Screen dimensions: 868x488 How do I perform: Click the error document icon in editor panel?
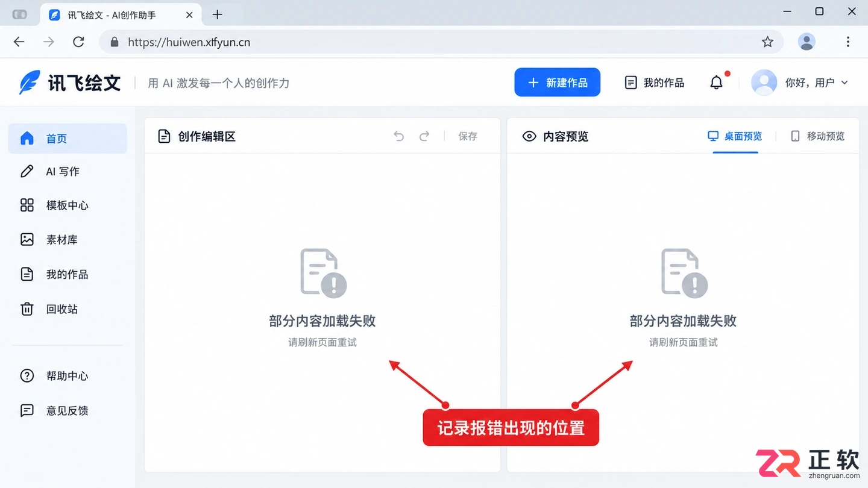(x=323, y=273)
